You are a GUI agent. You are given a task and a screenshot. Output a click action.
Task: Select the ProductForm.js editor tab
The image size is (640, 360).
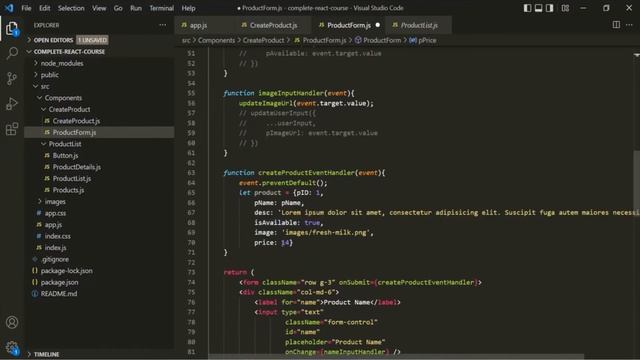point(348,25)
